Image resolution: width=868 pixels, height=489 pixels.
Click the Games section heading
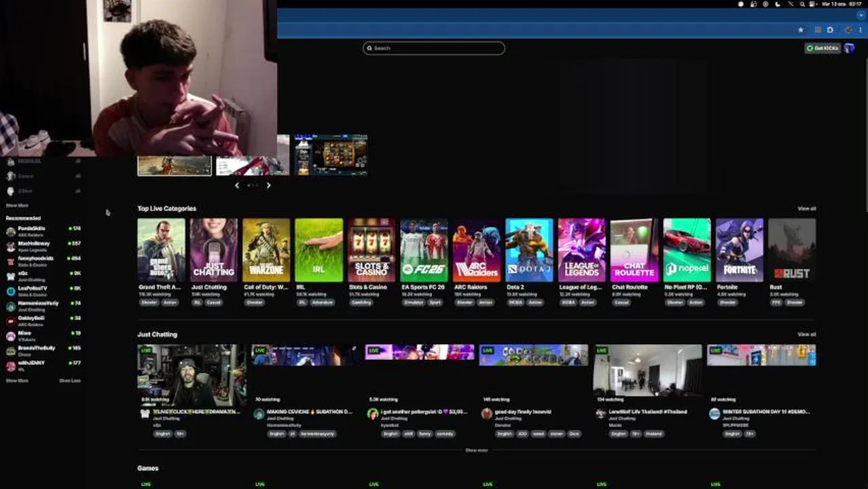[x=148, y=468]
